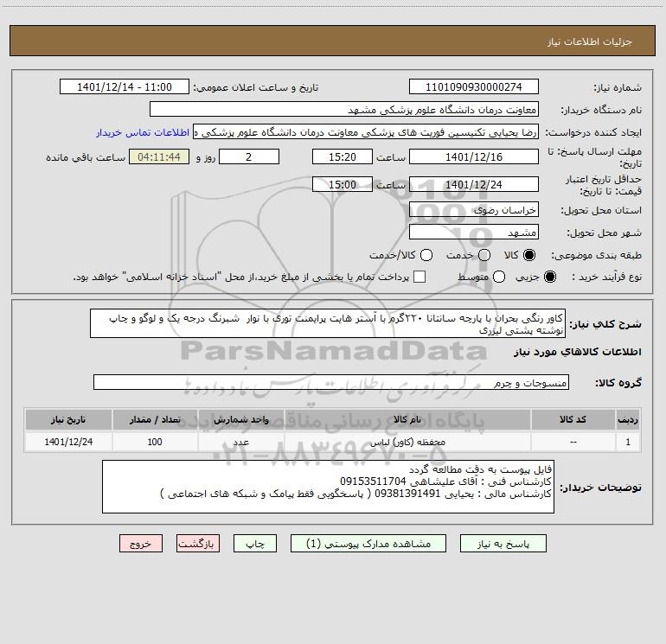Click the نام کالا column header

click(x=407, y=419)
